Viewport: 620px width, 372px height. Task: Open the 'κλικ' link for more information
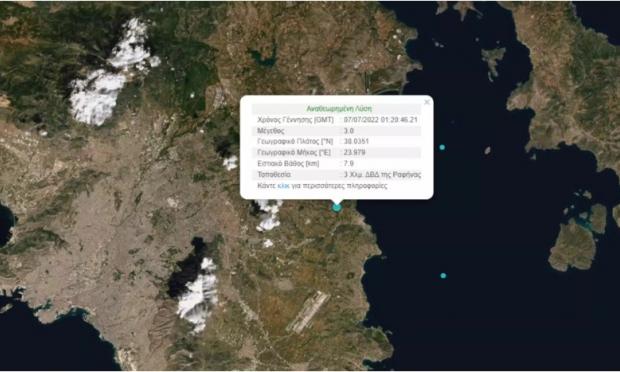point(283,185)
